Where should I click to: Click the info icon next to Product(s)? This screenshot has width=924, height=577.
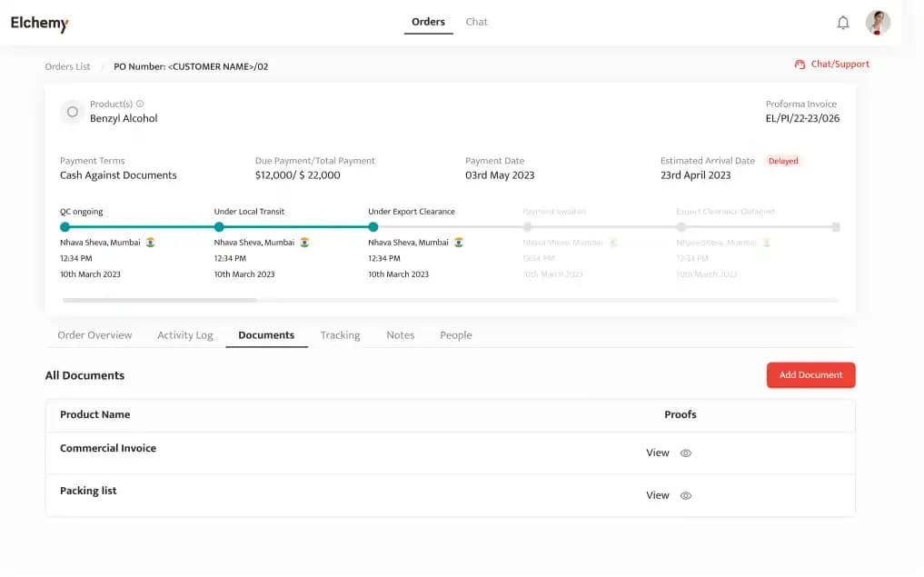(x=140, y=104)
